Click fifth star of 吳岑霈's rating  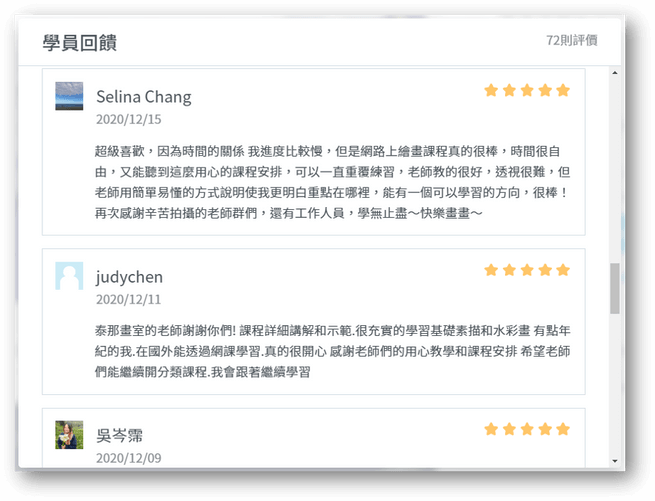point(563,429)
